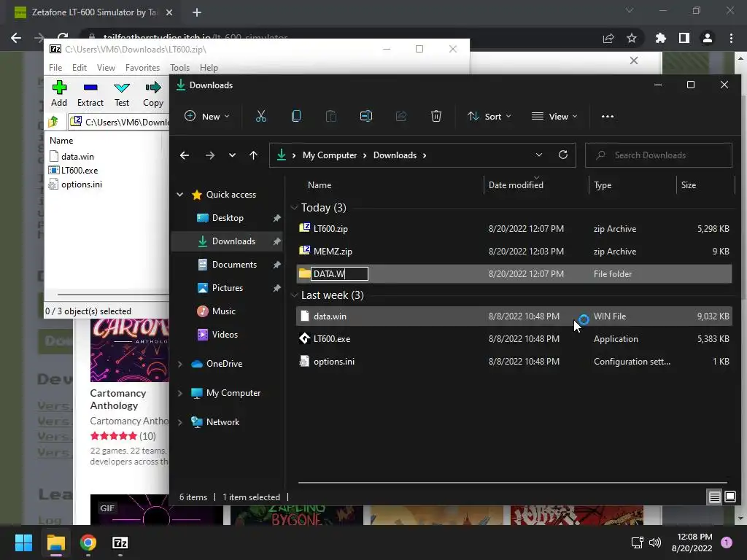Bookmark this page with Chrome star icon
Screen dimensions: 747x560
632,38
